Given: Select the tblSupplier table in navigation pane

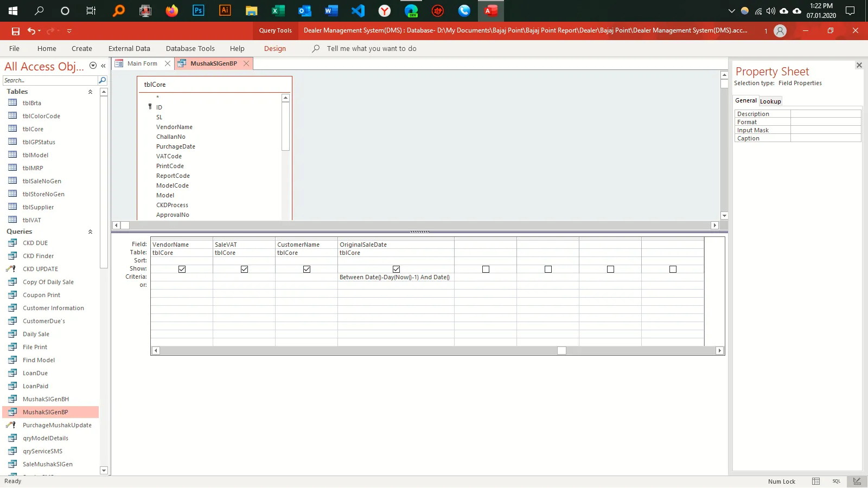Looking at the screenshot, I should (38, 207).
